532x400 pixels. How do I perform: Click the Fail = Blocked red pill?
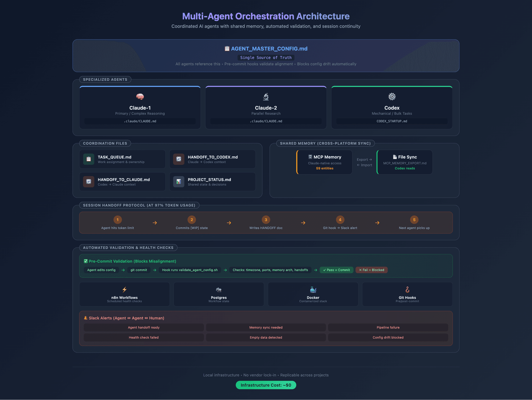[372, 270]
